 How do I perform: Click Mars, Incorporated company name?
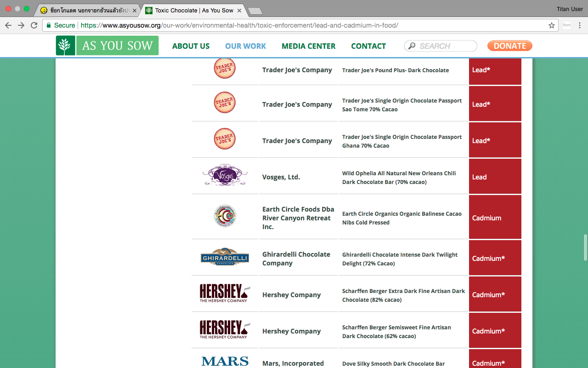point(293,363)
